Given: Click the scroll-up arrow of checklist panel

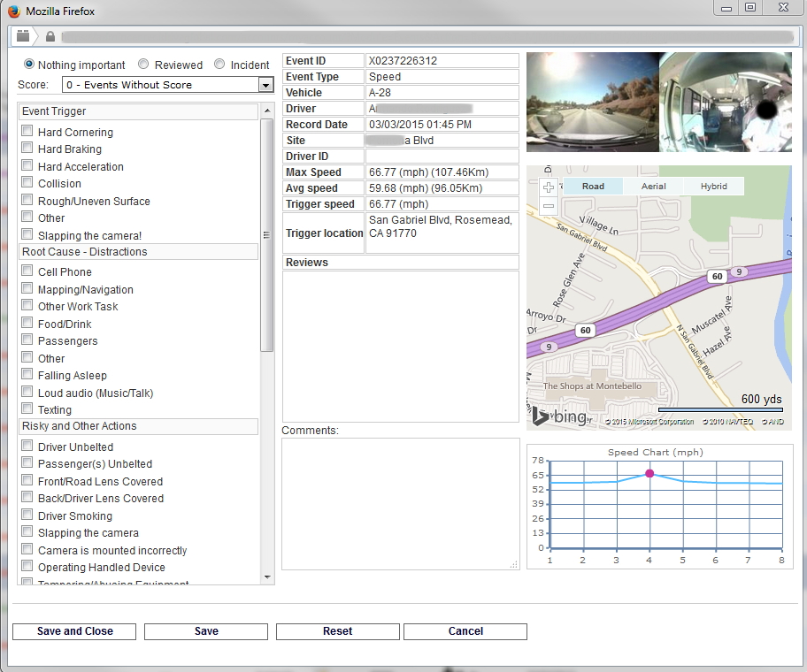Looking at the screenshot, I should 267,111.
